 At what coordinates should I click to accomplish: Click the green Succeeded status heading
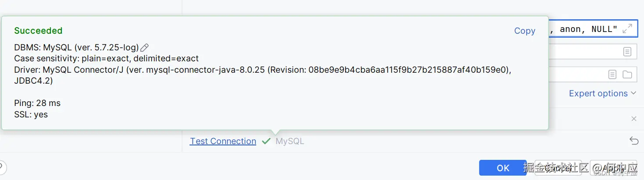pos(38,31)
